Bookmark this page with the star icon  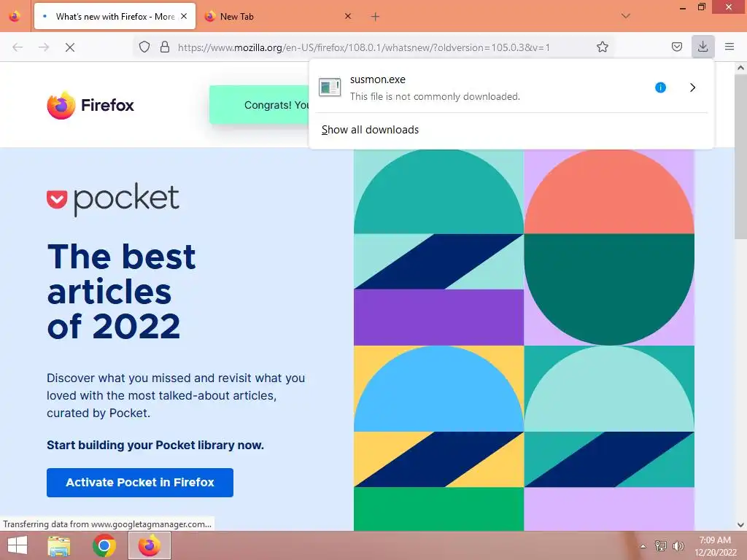602,47
